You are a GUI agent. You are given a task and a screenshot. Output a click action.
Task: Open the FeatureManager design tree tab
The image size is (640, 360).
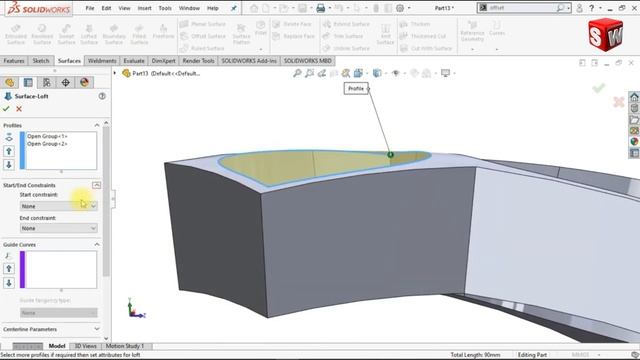point(9,82)
